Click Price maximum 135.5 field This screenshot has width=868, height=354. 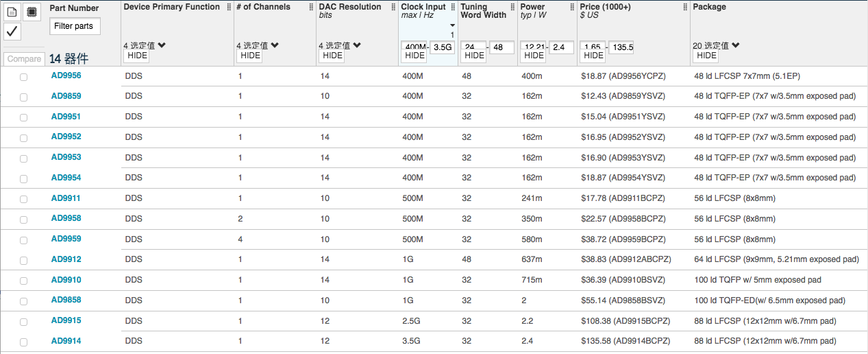tap(621, 47)
